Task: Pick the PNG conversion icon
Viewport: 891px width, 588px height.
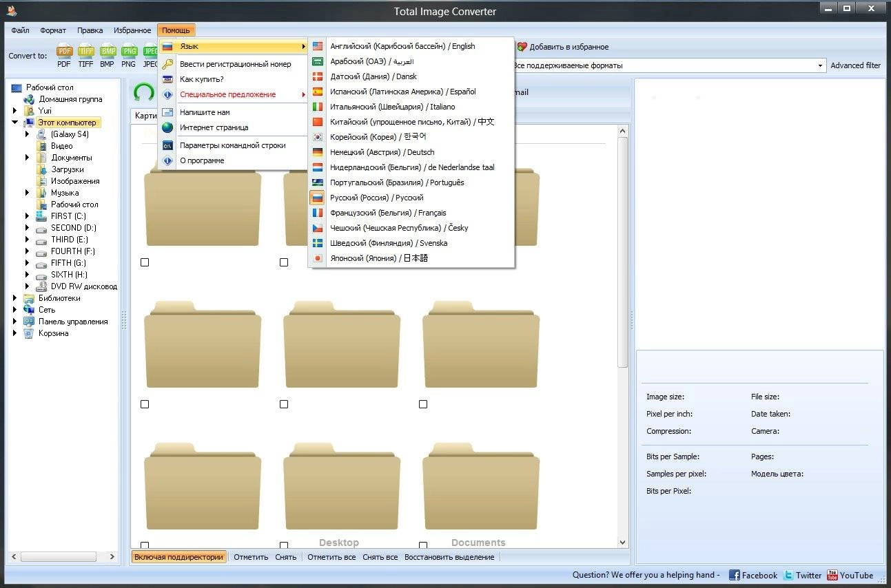Action: [x=129, y=51]
